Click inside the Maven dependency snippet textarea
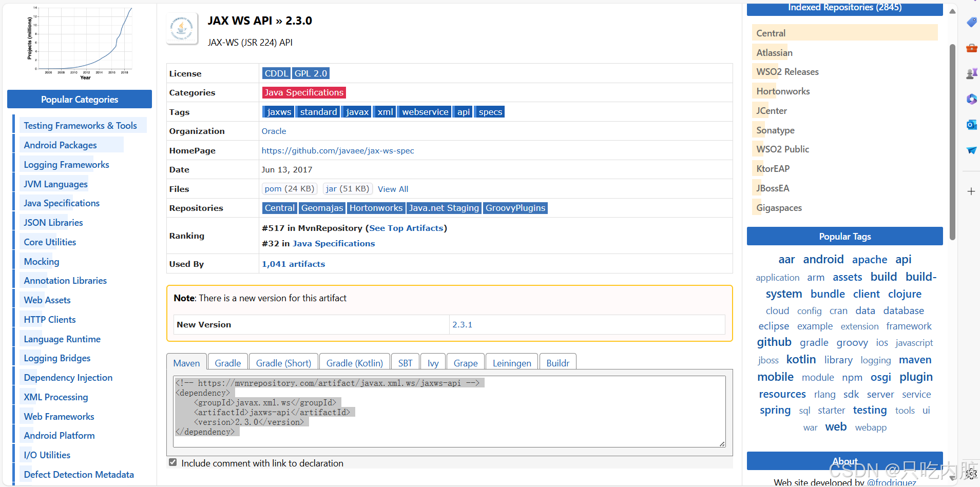 coord(449,412)
